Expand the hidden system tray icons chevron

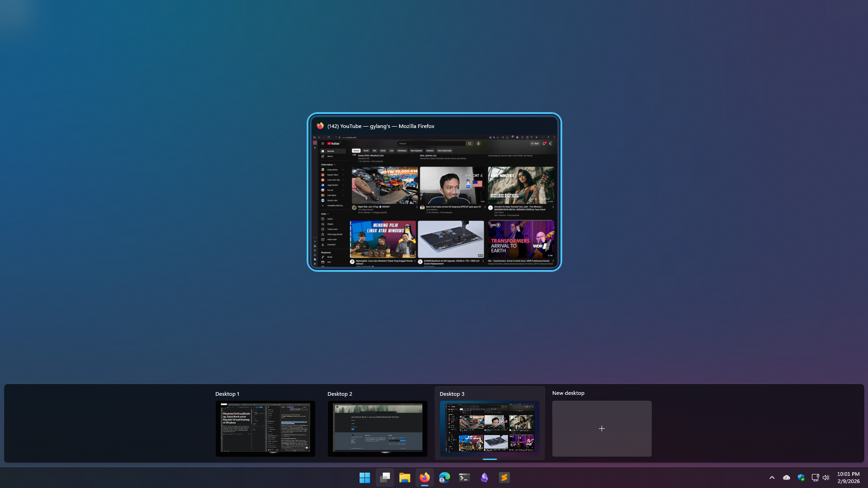[772, 478]
